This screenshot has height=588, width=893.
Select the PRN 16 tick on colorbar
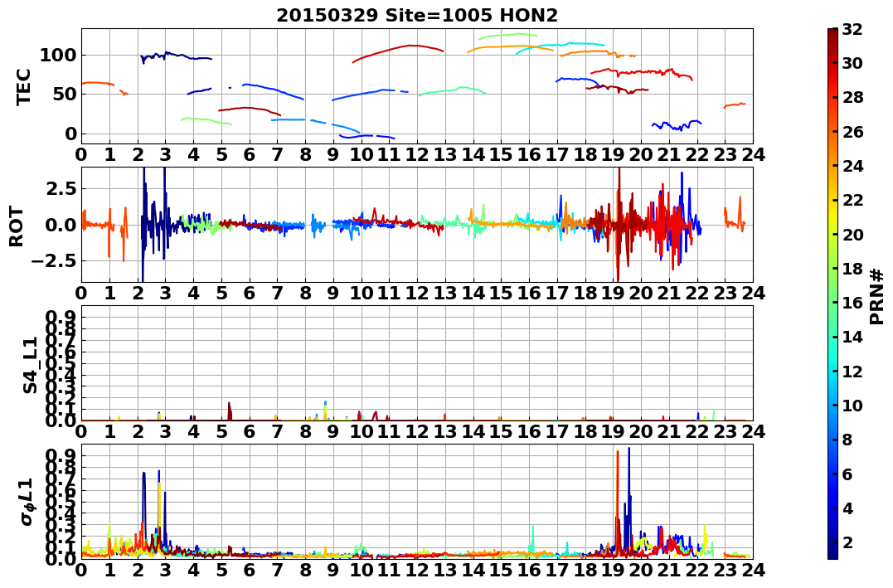point(852,303)
